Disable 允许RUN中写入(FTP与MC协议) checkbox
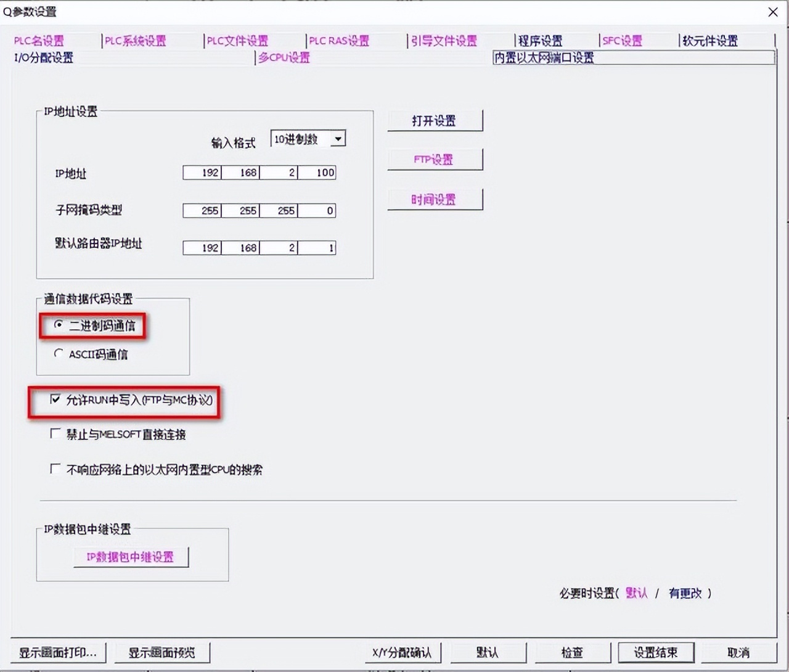The width and height of the screenshot is (789, 672). pos(55,399)
